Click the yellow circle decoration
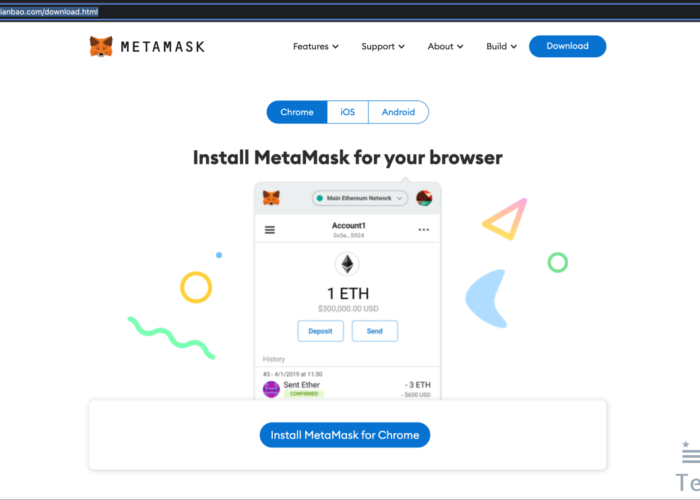 click(x=196, y=287)
